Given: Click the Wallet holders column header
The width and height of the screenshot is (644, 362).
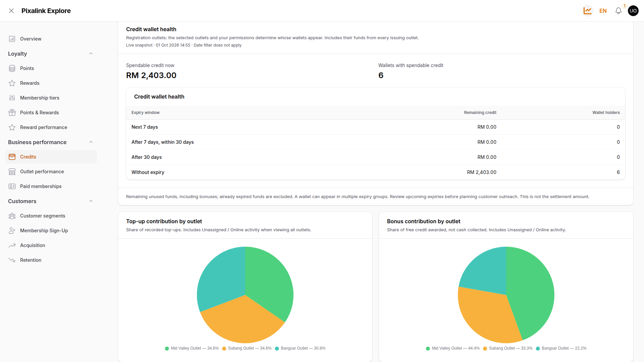Looking at the screenshot, I should [x=606, y=113].
